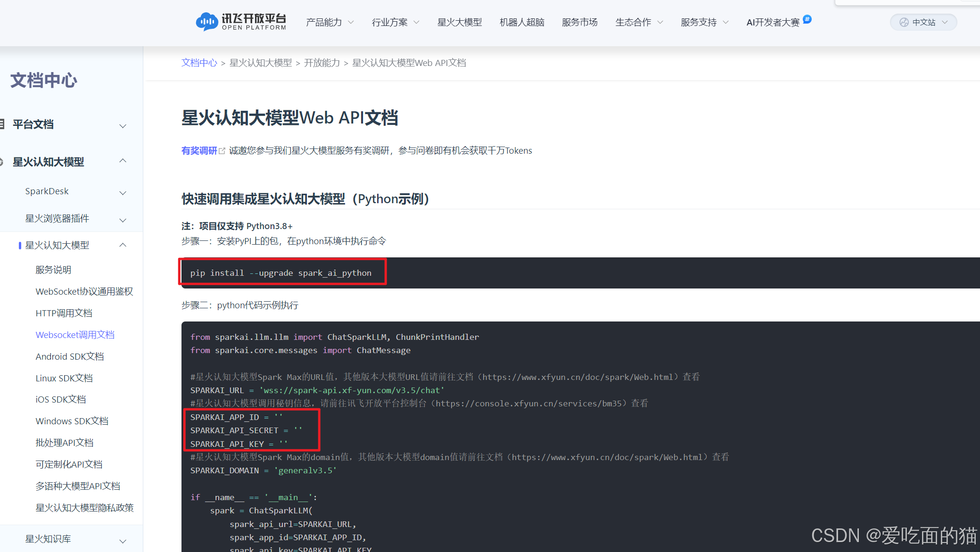The image size is (980, 552).
Task: Open the 行业方案 dropdown menu
Action: 395,22
